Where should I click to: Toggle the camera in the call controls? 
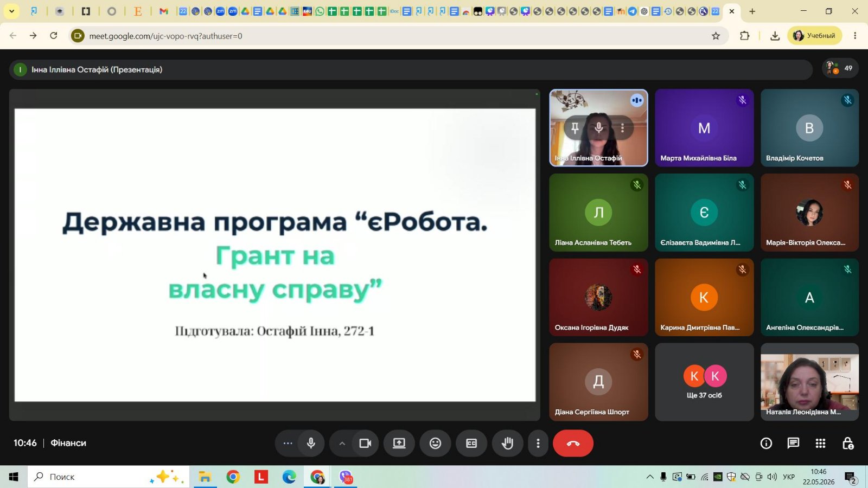point(365,443)
